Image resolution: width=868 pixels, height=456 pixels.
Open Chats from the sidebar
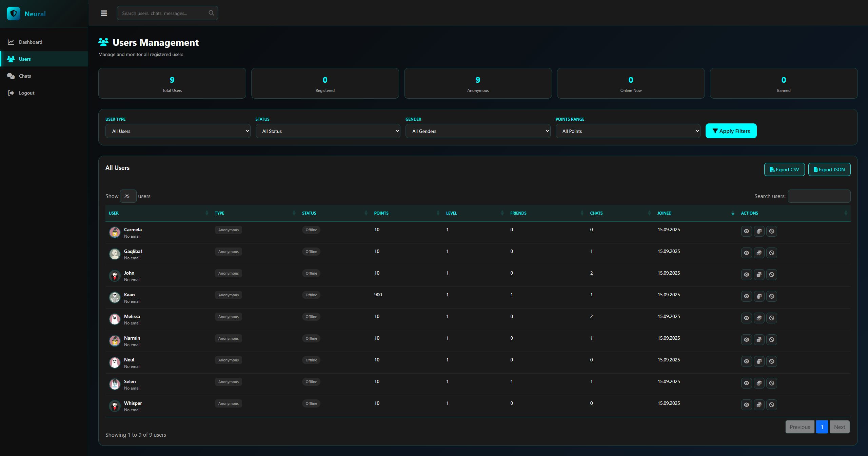(x=25, y=76)
